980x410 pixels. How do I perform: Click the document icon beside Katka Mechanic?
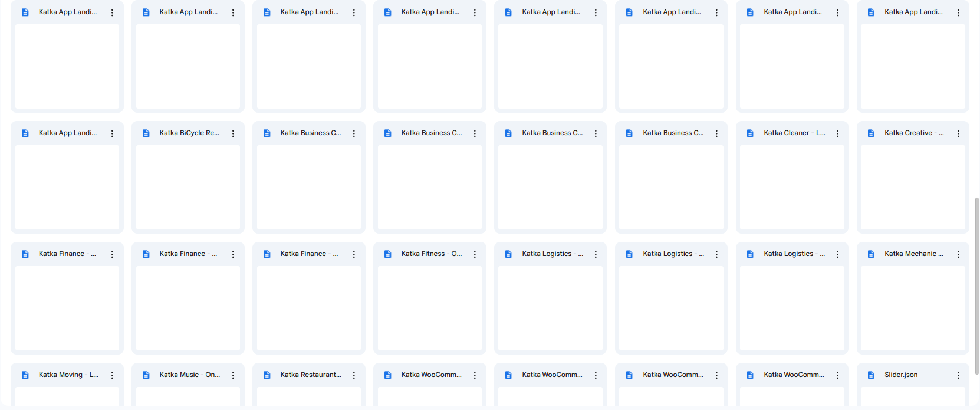[x=871, y=254]
